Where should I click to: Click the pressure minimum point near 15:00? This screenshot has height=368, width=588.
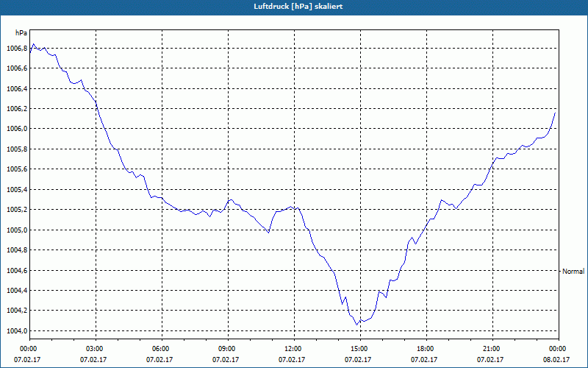(x=356, y=325)
